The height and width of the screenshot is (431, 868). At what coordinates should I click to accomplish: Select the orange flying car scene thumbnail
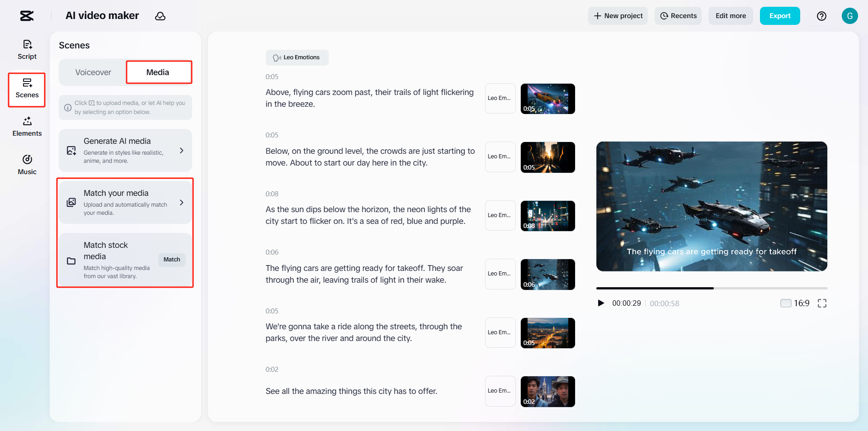(x=548, y=99)
